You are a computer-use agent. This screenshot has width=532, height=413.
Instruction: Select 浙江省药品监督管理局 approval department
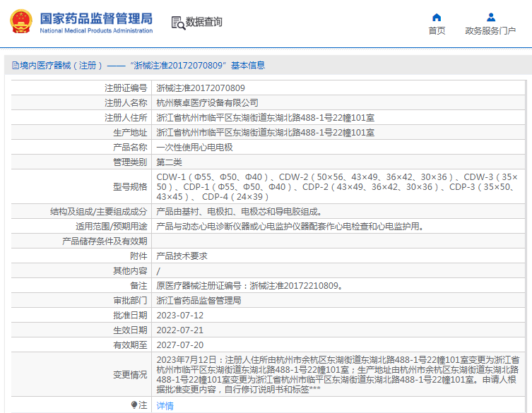tap(199, 301)
